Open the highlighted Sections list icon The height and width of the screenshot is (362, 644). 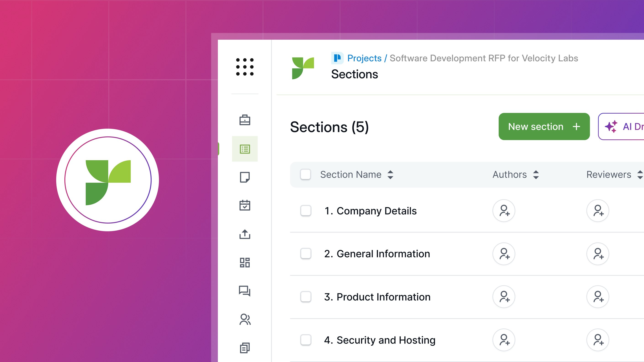[x=245, y=148]
